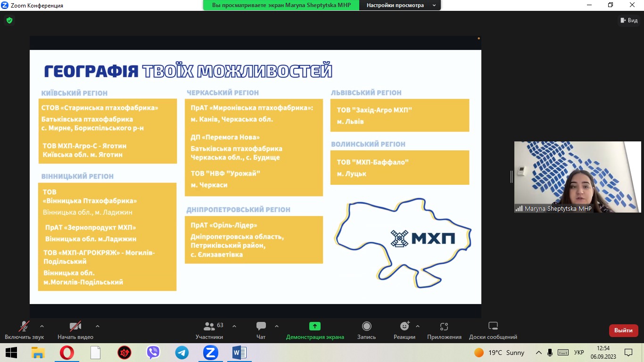Click the Zoom logo in title bar
The height and width of the screenshot is (362, 644).
point(5,5)
